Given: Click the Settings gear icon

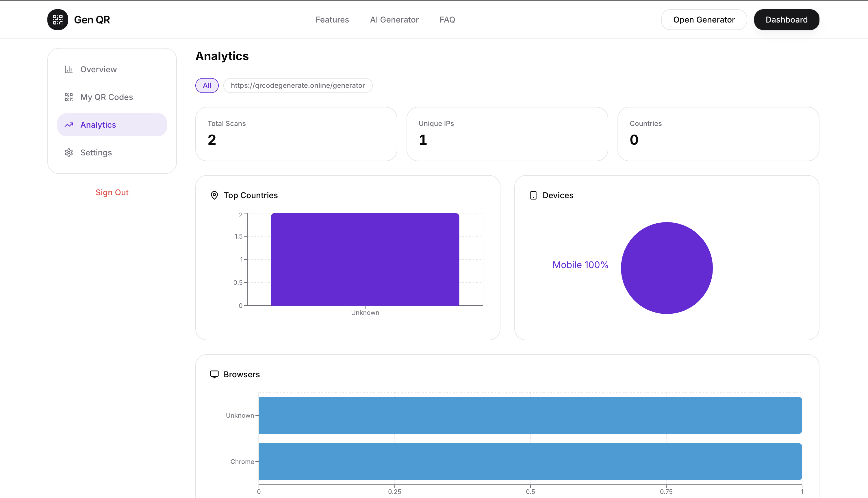Looking at the screenshot, I should 69,153.
